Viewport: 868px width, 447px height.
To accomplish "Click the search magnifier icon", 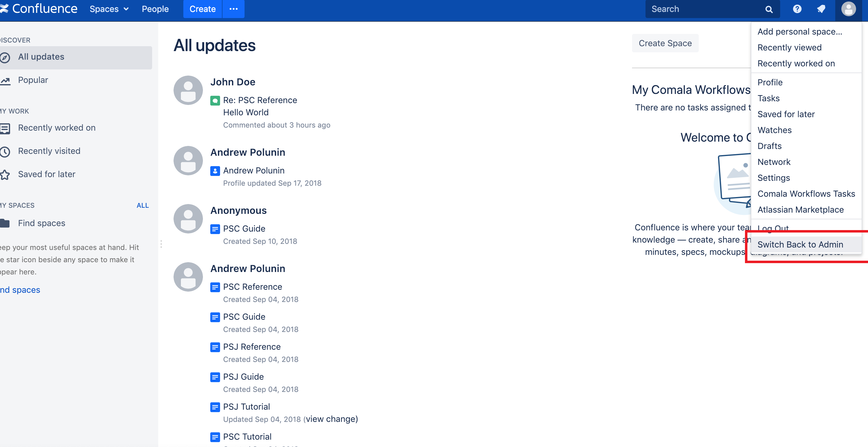I will [x=769, y=9].
